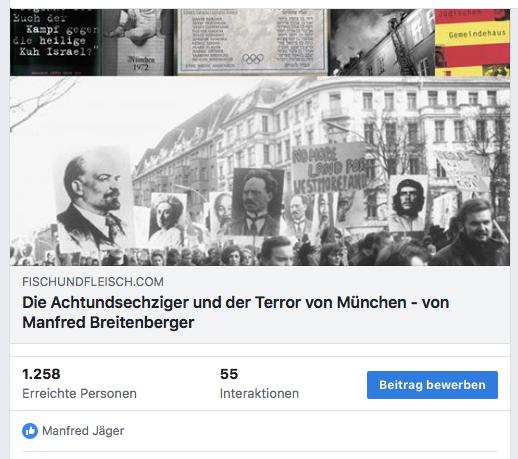Open the engraved memorial plaque photo
This screenshot has height=459, width=518.
click(251, 42)
